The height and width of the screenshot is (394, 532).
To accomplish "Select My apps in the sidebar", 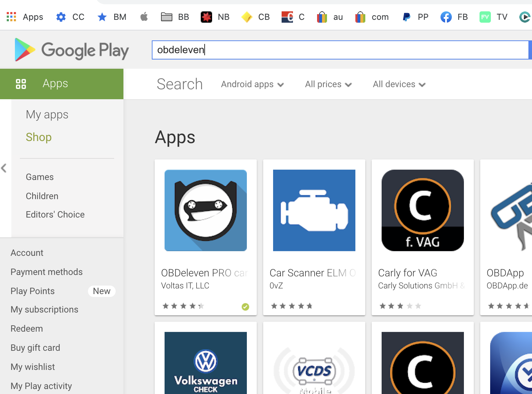I will pyautogui.click(x=47, y=115).
